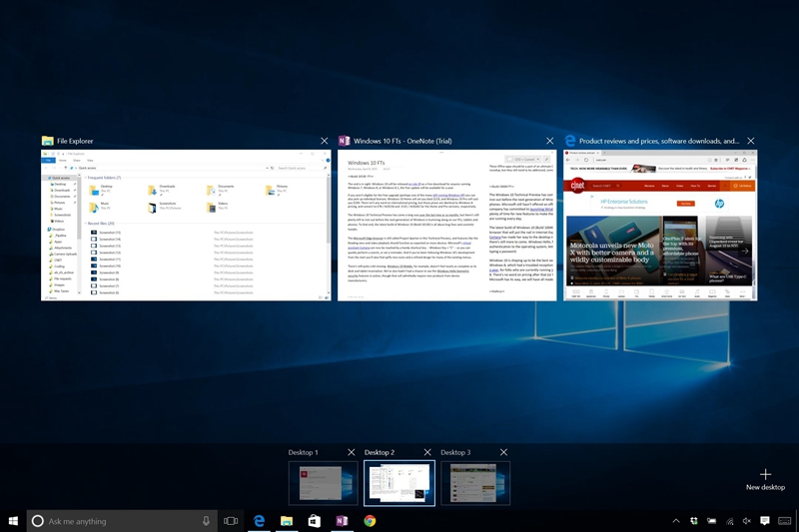Click the volume icon in system tray
799x532 pixels.
pyautogui.click(x=746, y=521)
